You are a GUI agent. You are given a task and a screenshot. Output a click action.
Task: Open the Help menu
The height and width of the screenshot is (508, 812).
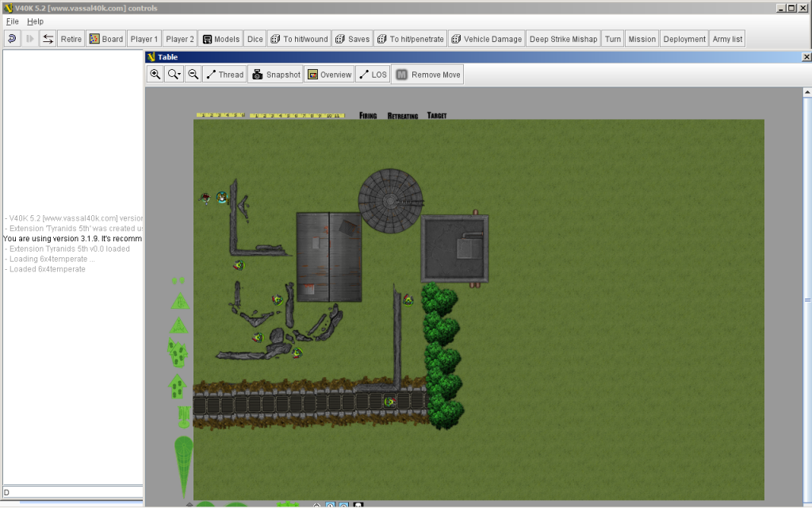(x=35, y=21)
